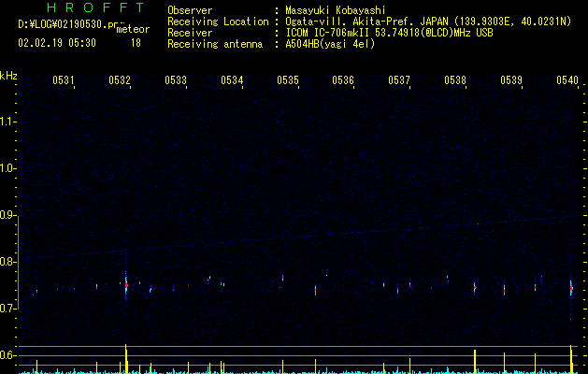Click the 0533 time marker
This screenshot has width=588, height=374.
[x=176, y=80]
